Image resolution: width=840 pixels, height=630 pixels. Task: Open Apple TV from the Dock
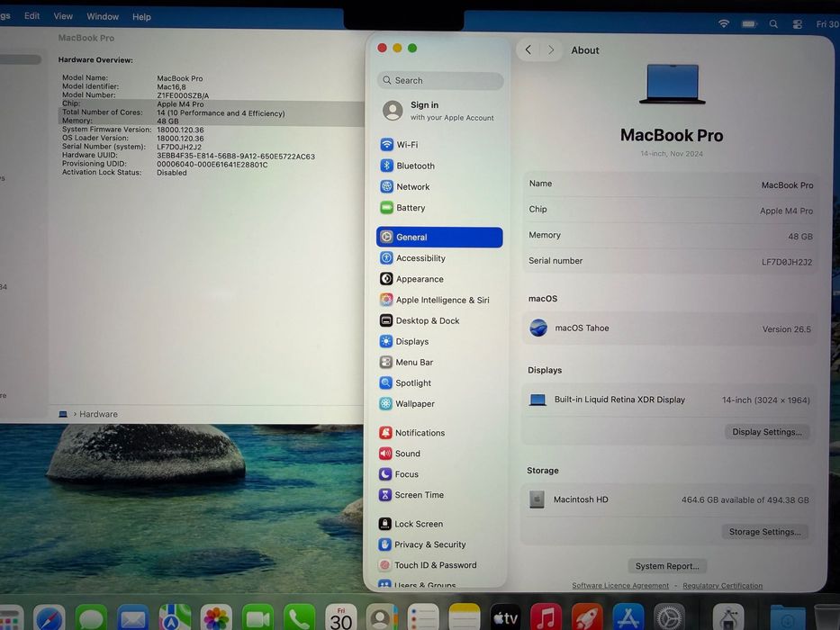pos(505,617)
